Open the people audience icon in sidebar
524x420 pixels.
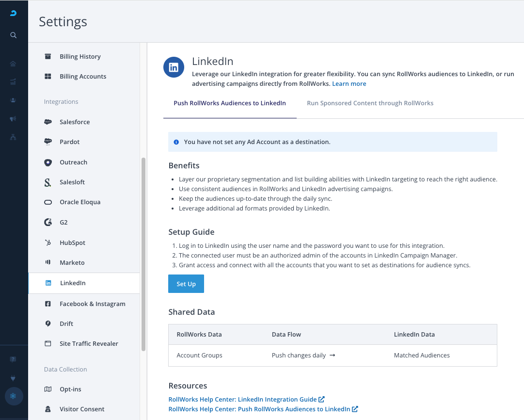click(x=13, y=100)
